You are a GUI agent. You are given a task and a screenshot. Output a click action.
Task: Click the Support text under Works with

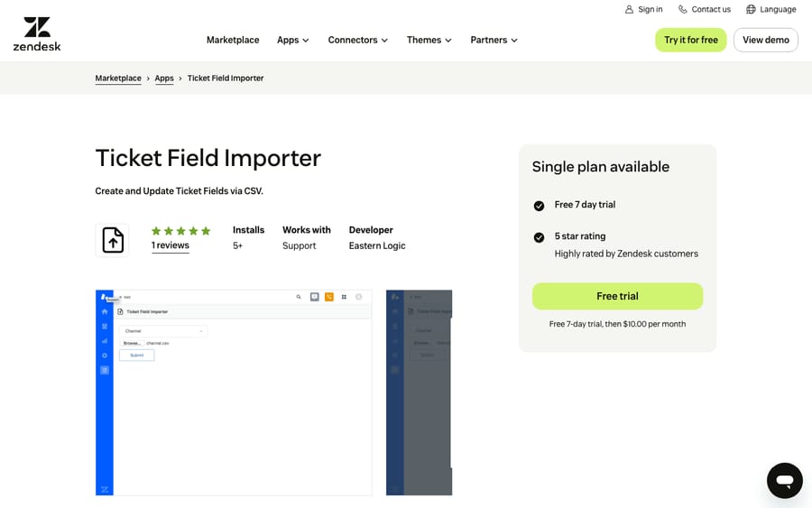pos(299,246)
